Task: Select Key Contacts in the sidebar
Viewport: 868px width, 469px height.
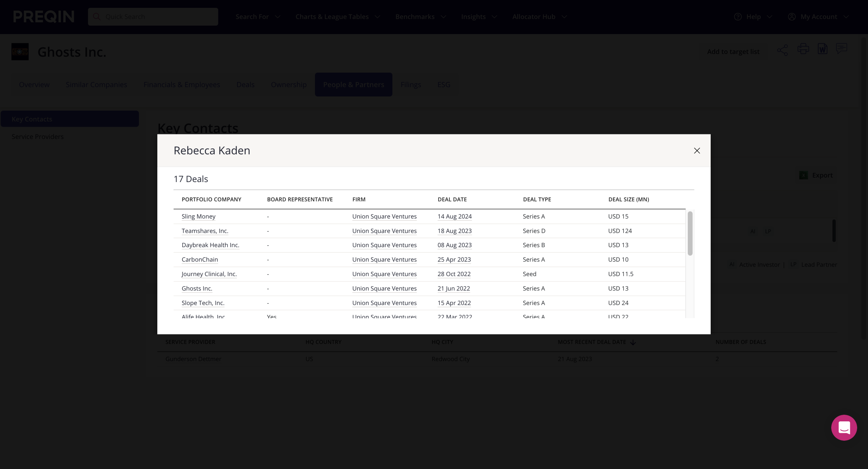Action: click(70, 119)
